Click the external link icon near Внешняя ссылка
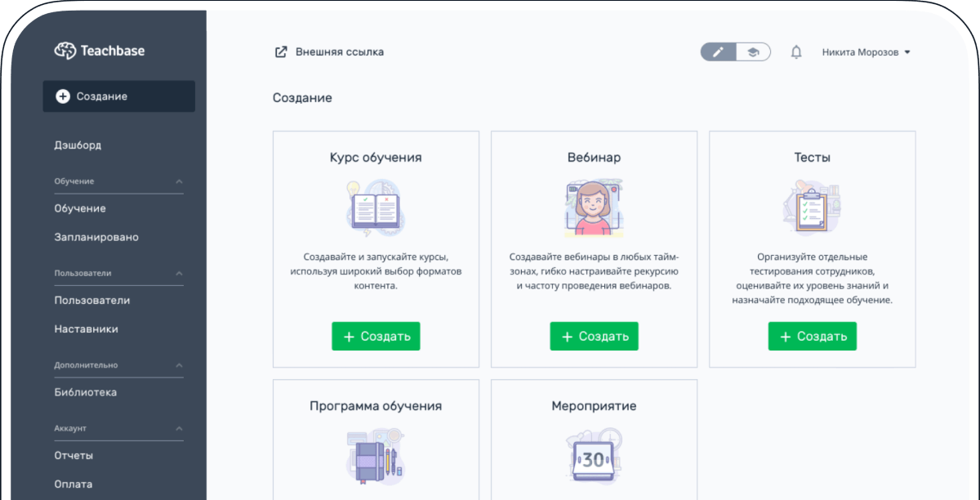 [x=279, y=51]
